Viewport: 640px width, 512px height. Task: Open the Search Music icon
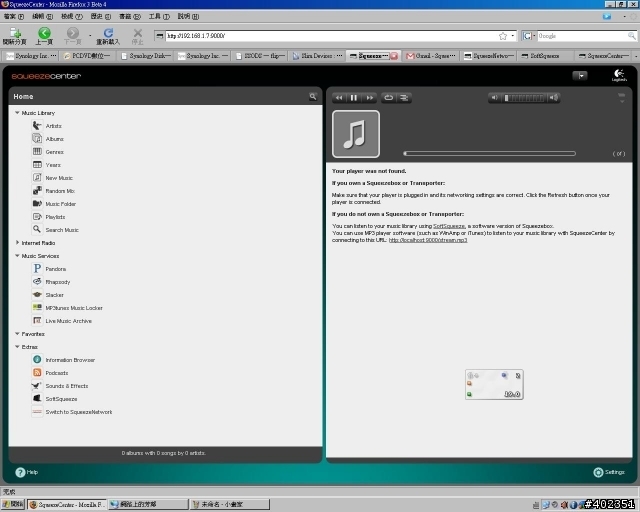coord(37,229)
